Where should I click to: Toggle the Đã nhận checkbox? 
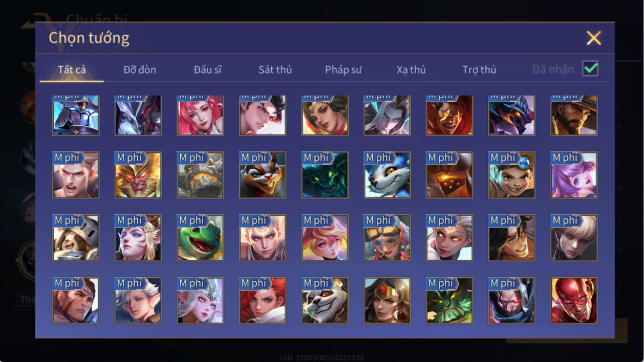click(x=590, y=69)
